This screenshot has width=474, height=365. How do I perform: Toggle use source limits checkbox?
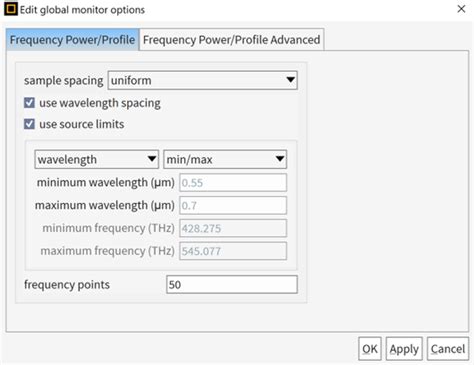[x=29, y=124]
